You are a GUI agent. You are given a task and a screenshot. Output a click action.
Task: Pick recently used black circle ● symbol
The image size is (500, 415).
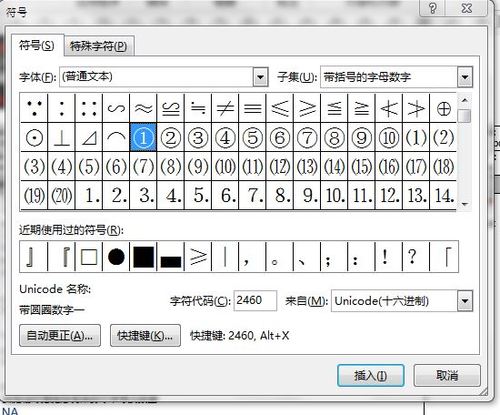pyautogui.click(x=116, y=257)
